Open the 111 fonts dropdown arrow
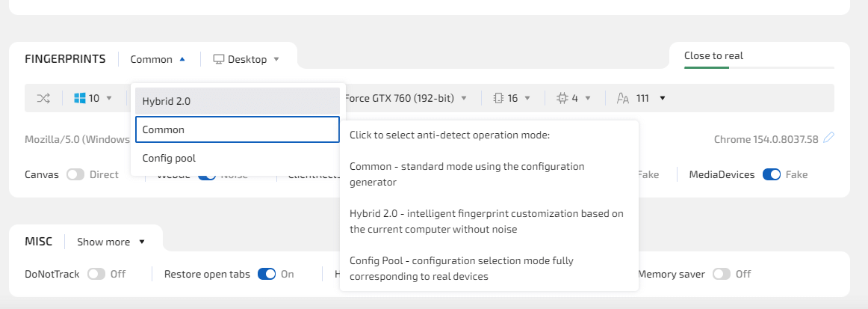The image size is (868, 309). coord(663,98)
